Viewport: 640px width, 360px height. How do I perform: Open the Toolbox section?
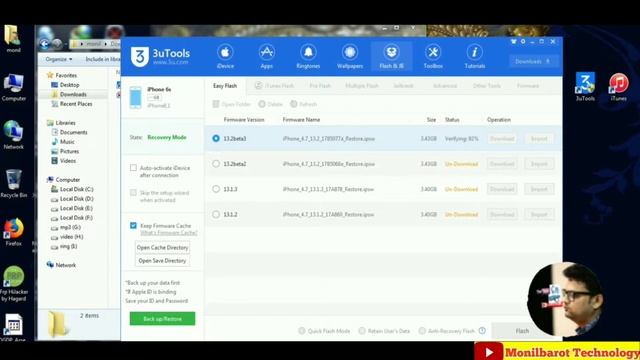433,56
